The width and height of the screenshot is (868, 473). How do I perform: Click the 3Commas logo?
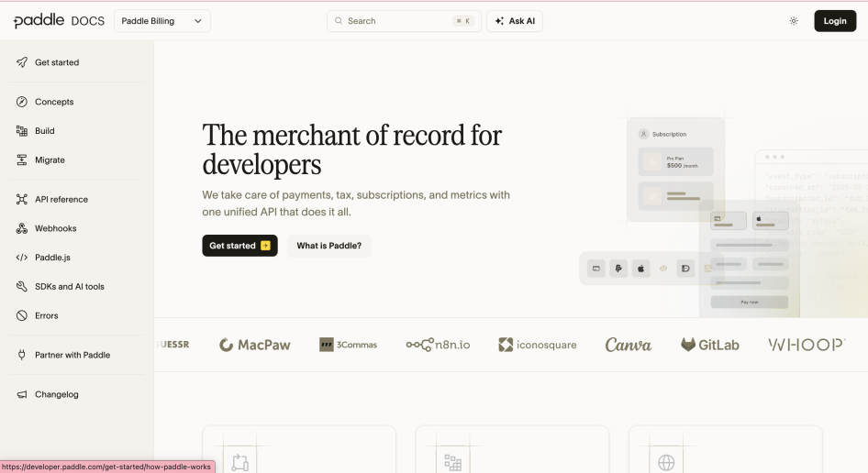[348, 345]
